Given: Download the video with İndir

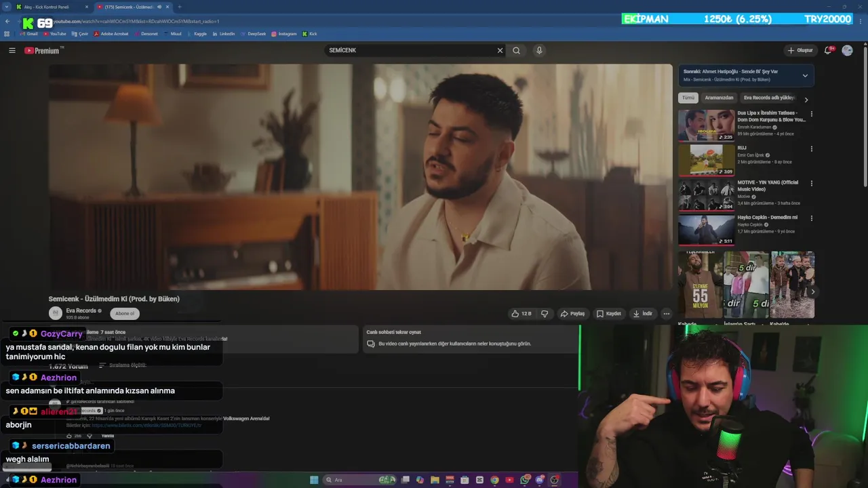Looking at the screenshot, I should click(x=642, y=314).
